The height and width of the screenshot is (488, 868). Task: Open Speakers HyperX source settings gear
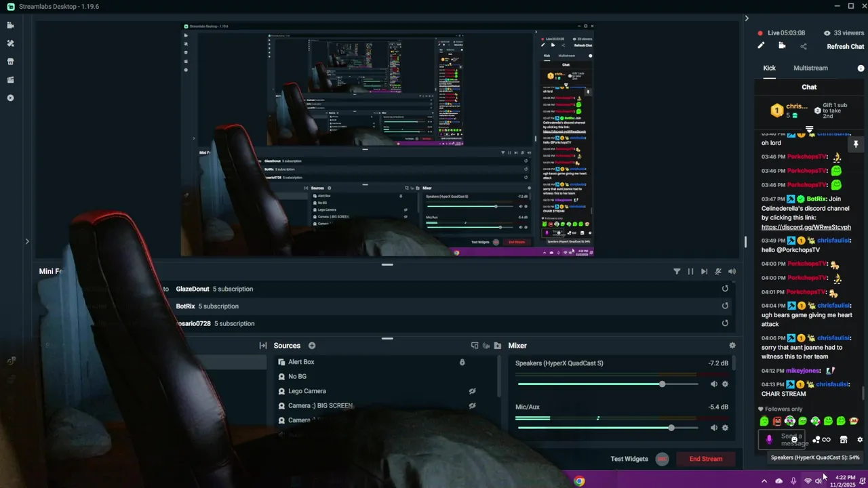(x=725, y=384)
